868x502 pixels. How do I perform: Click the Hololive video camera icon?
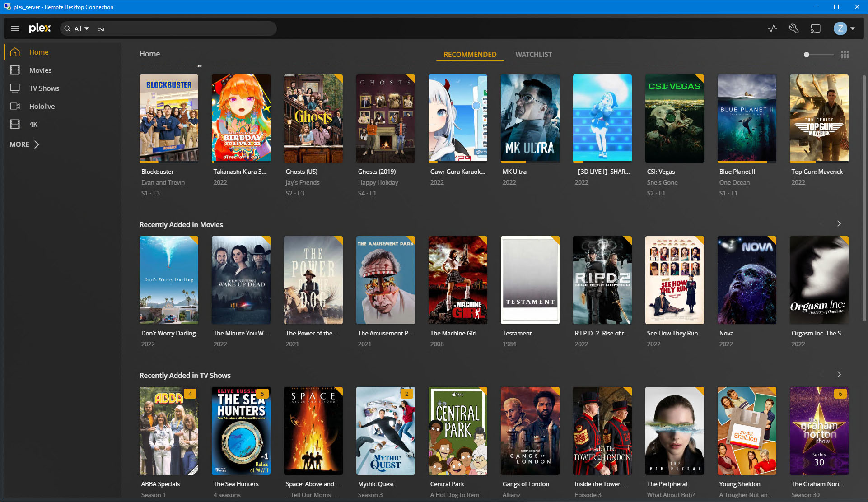(x=15, y=106)
